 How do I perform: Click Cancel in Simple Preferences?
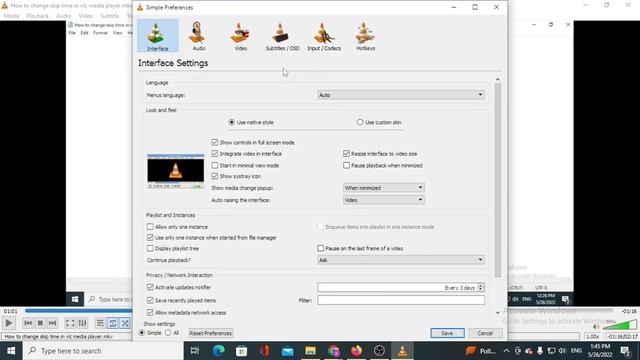[x=485, y=333]
